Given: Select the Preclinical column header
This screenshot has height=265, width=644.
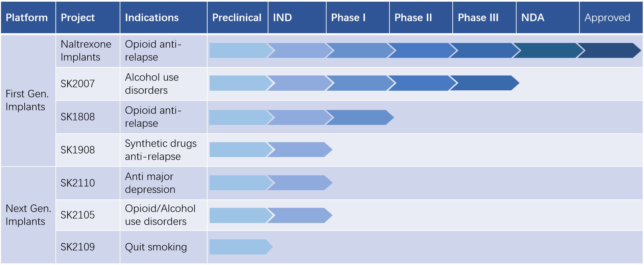Looking at the screenshot, I should [x=237, y=18].
